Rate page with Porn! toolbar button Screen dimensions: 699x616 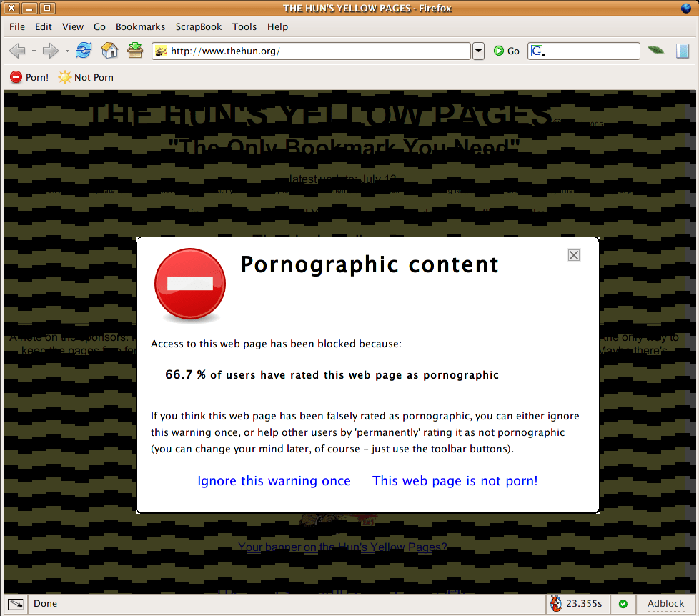click(x=29, y=77)
